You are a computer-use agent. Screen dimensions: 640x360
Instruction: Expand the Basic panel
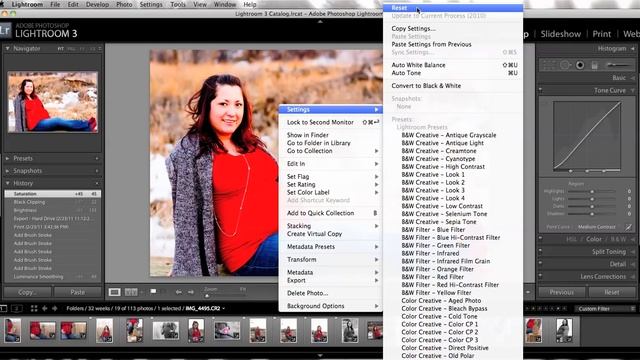pyautogui.click(x=633, y=78)
